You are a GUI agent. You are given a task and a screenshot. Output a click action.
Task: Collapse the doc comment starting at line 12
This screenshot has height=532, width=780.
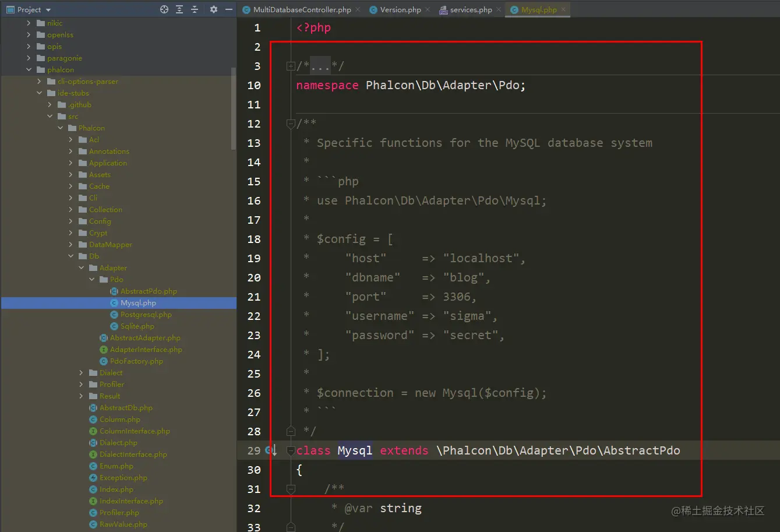[x=291, y=124]
